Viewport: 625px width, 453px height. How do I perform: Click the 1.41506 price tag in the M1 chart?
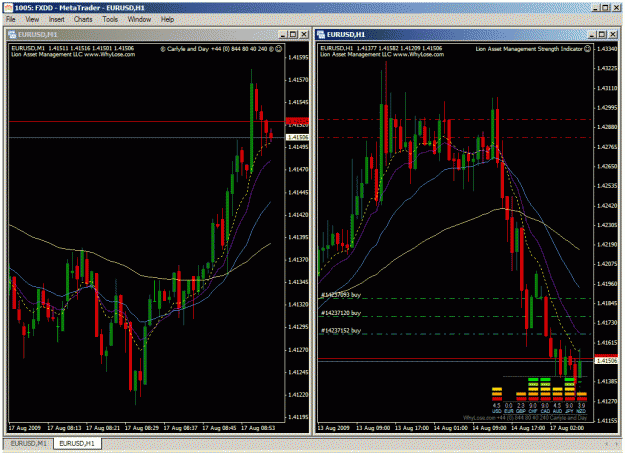pyautogui.click(x=297, y=137)
